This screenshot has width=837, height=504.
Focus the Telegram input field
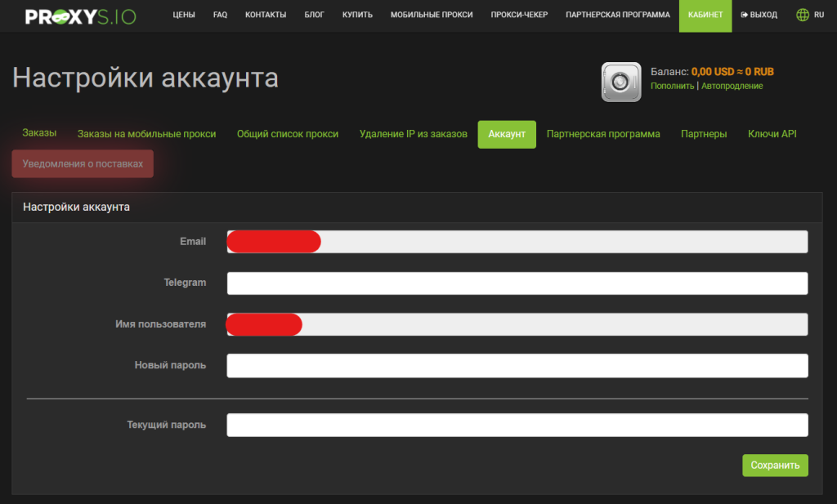517,283
